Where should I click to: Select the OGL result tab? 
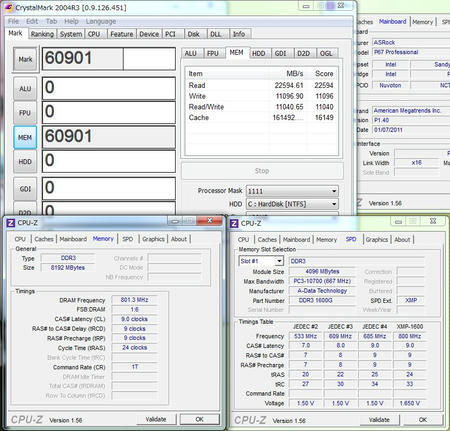[326, 53]
